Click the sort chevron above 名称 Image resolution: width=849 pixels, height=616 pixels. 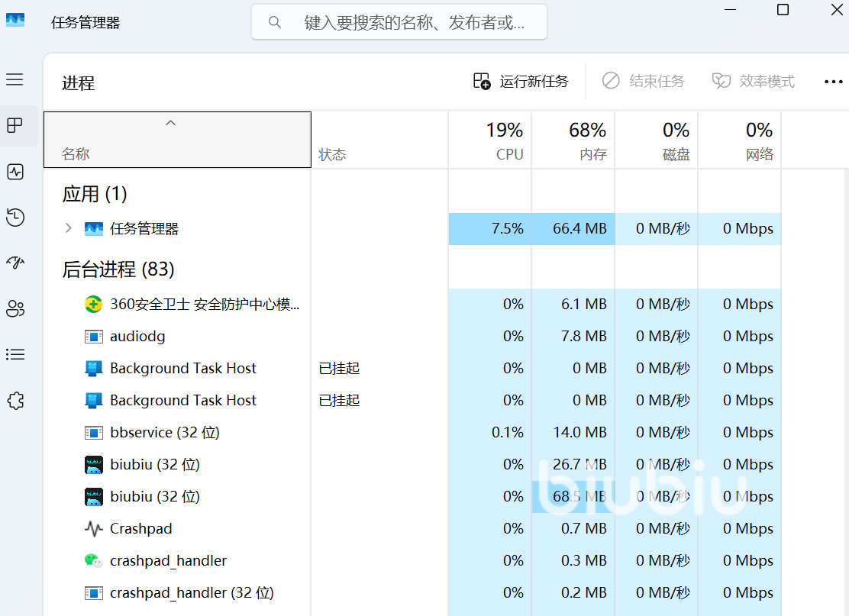click(171, 123)
